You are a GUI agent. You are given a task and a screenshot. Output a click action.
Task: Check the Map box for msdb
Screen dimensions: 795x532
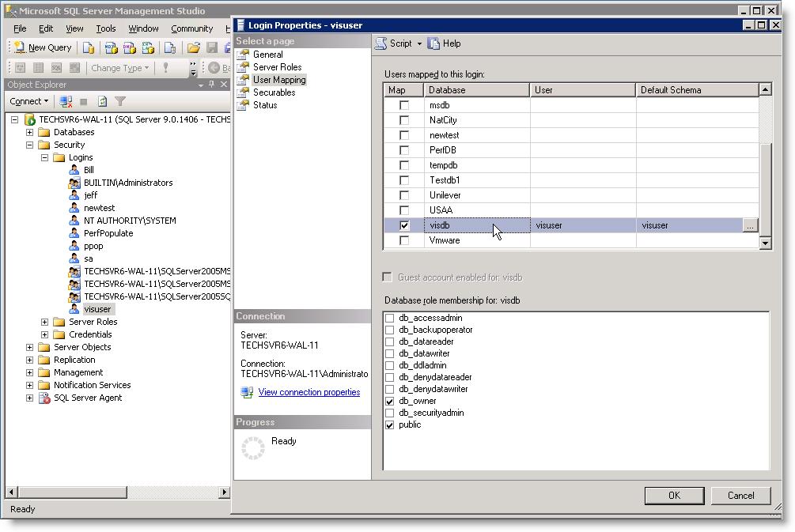tap(404, 105)
